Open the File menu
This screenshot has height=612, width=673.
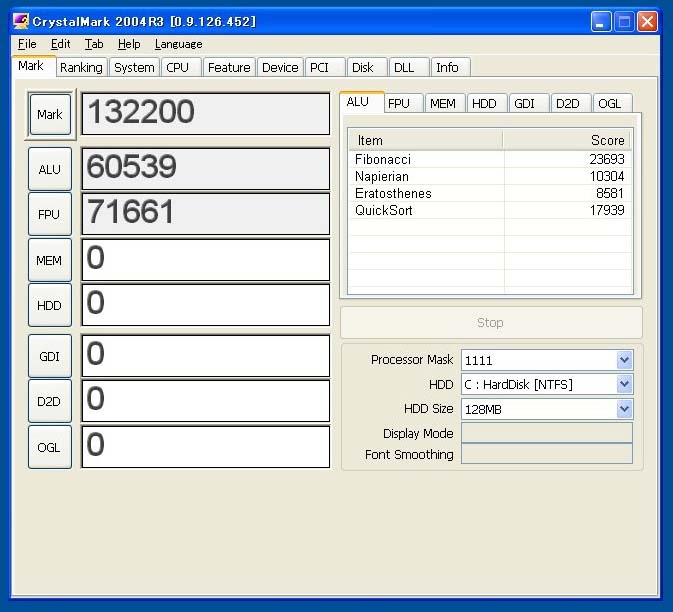pos(27,44)
